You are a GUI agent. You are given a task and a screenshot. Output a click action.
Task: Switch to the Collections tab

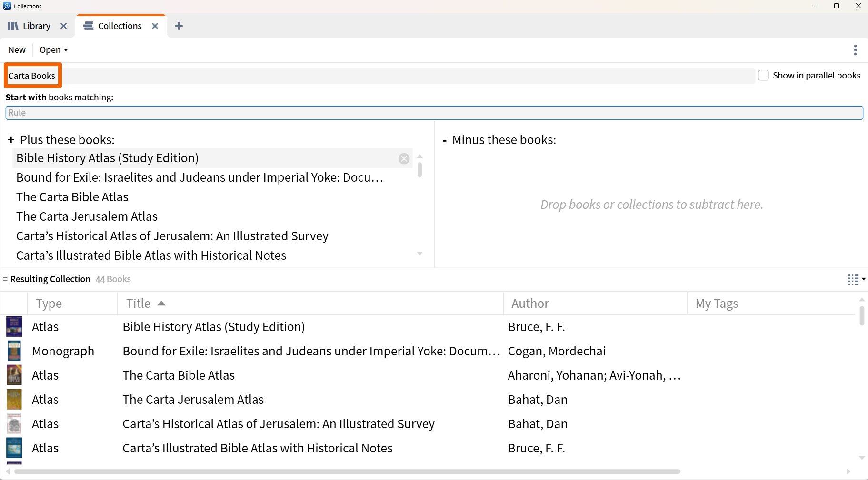(x=120, y=26)
